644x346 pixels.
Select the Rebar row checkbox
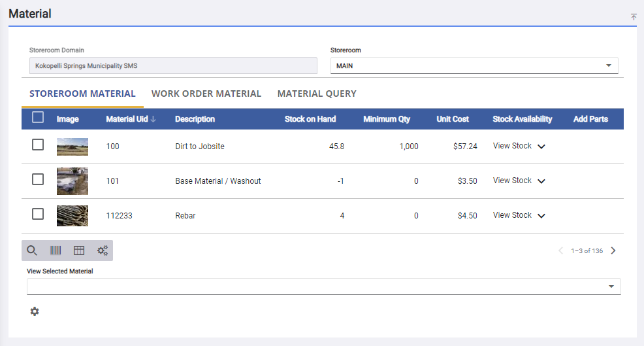(38, 214)
